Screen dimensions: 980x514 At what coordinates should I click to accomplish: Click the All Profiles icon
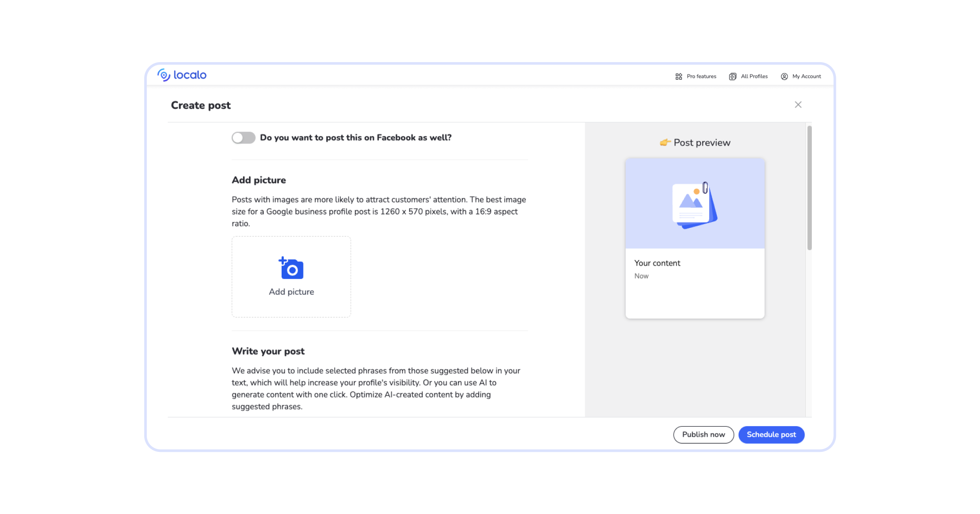click(x=733, y=77)
